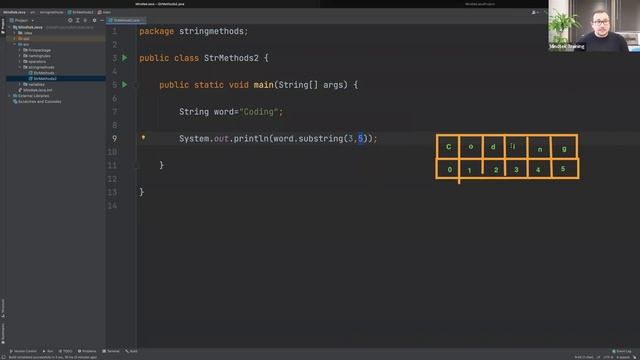Open the Project view selector dropdown
The height and width of the screenshot is (360, 640).
(22, 20)
